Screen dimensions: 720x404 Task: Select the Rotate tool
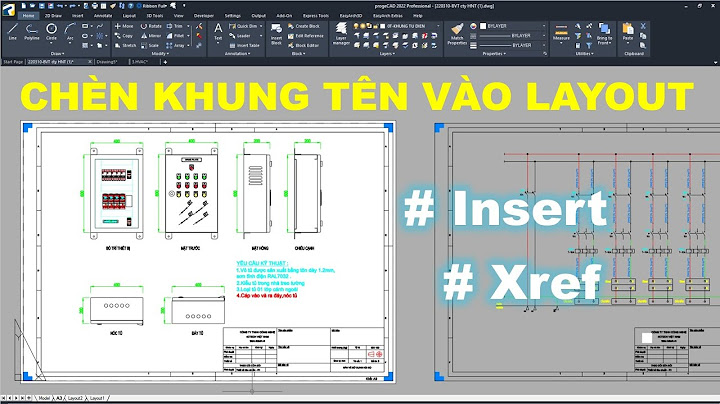click(151, 26)
